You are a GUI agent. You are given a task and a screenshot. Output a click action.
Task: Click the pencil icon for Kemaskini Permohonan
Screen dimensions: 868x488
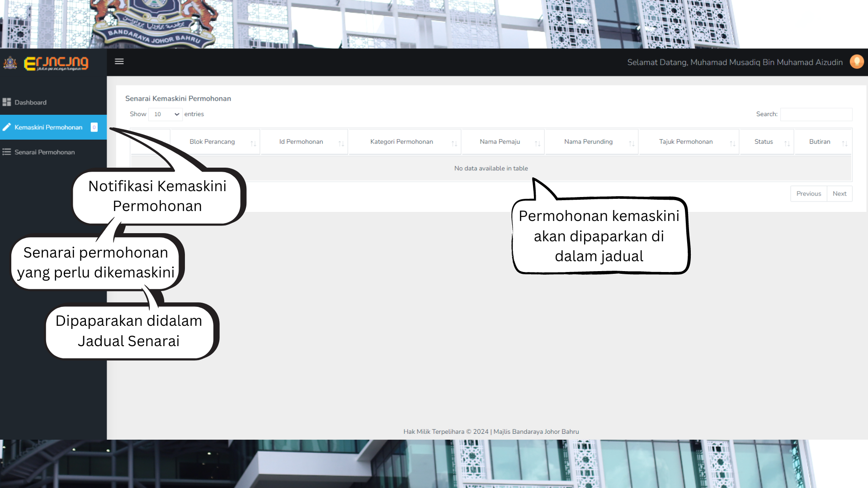pos(7,127)
